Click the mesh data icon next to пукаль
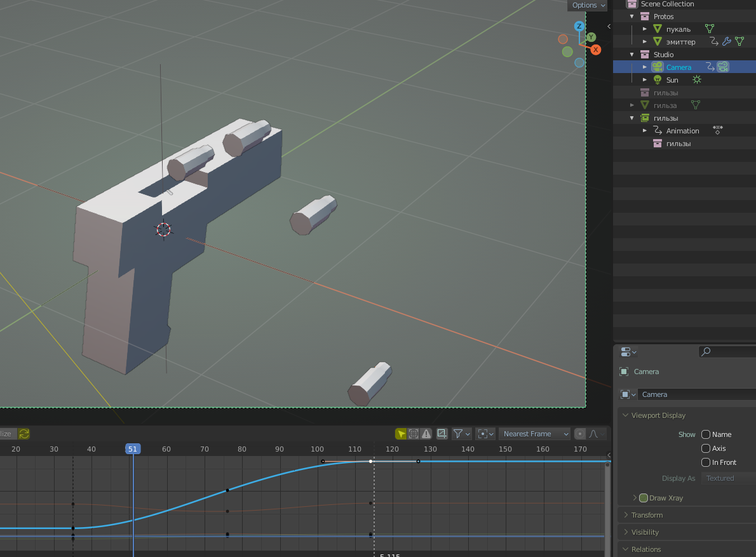756x557 pixels. [x=709, y=29]
